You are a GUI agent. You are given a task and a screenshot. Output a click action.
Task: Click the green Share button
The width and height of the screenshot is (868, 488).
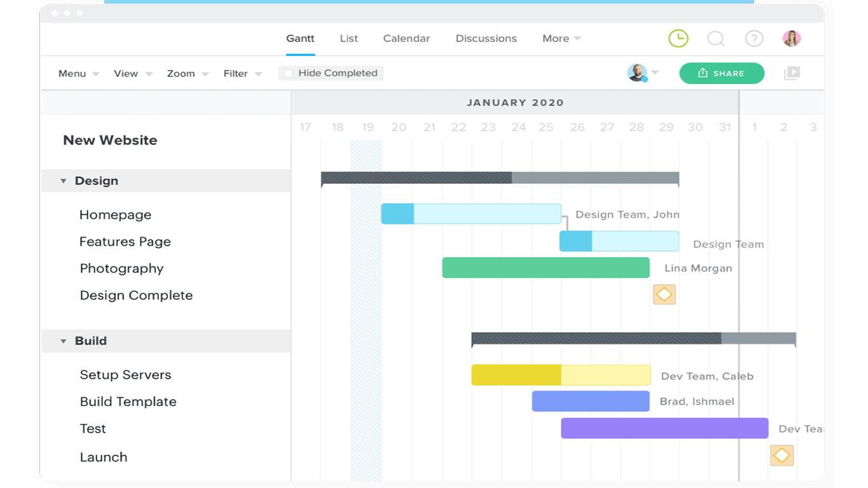click(721, 73)
